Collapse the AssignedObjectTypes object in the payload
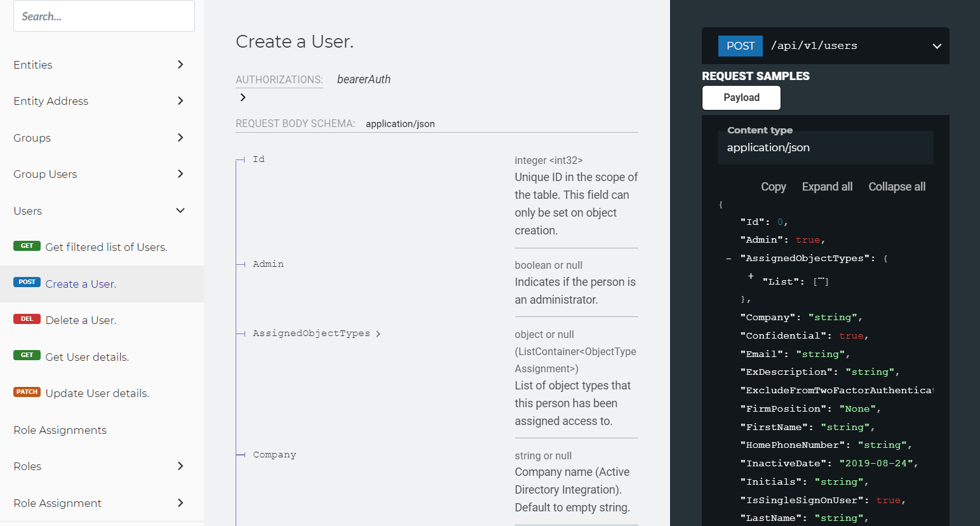The image size is (980, 526). [727, 258]
